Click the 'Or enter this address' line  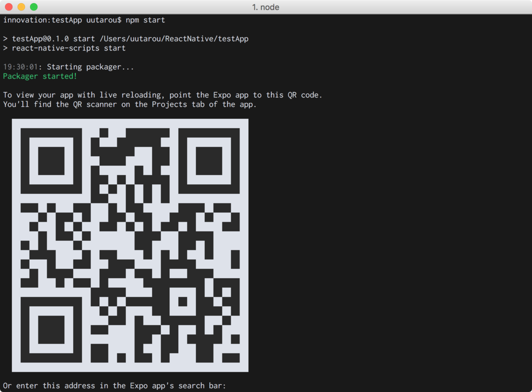click(114, 386)
